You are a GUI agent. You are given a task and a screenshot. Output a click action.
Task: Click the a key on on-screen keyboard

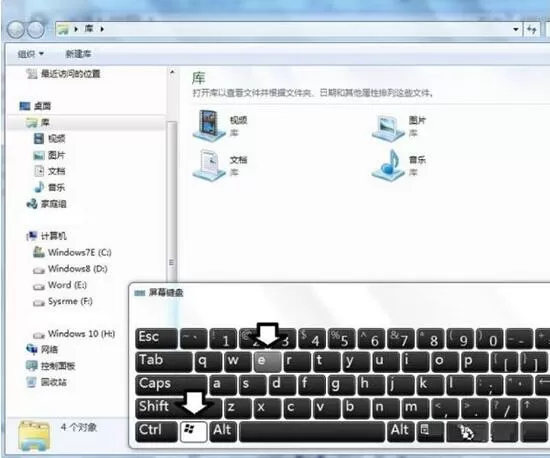223,384
